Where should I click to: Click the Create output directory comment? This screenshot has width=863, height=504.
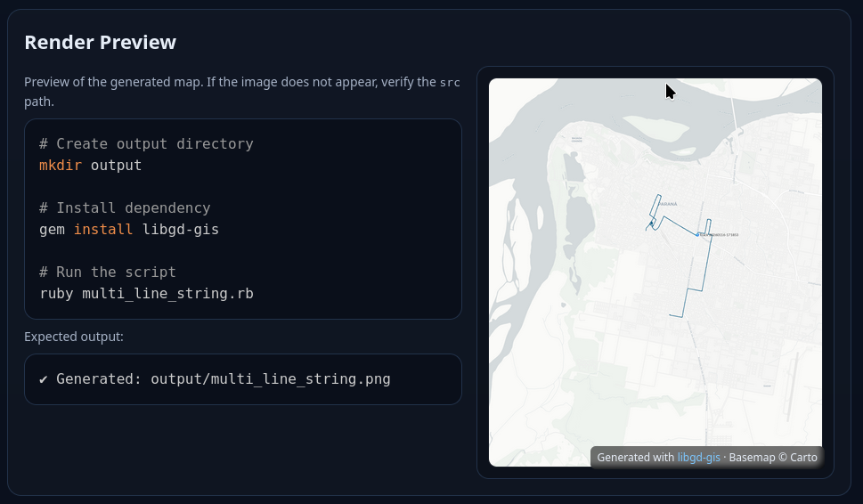pyautogui.click(x=146, y=144)
